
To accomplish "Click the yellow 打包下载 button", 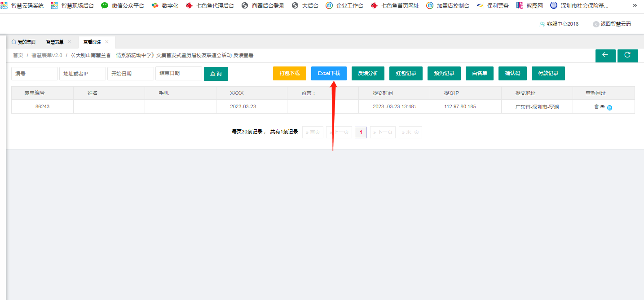I will (289, 74).
